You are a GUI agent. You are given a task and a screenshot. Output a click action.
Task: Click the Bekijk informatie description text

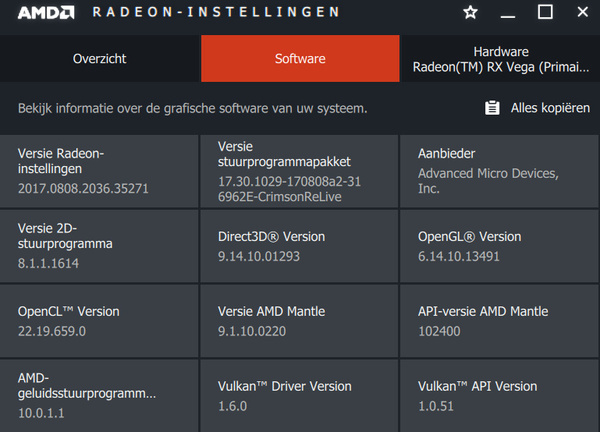pyautogui.click(x=192, y=109)
